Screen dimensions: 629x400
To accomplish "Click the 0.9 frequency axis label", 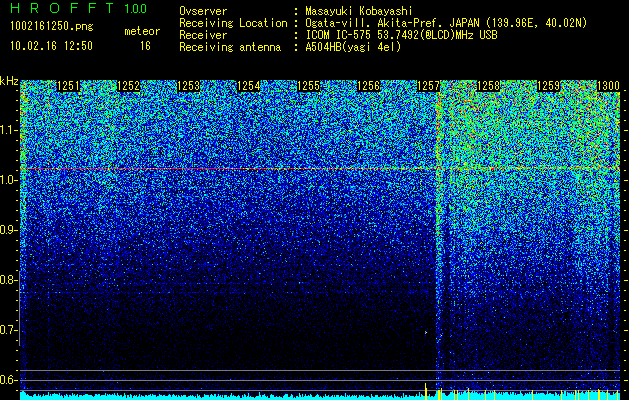I will point(8,230).
